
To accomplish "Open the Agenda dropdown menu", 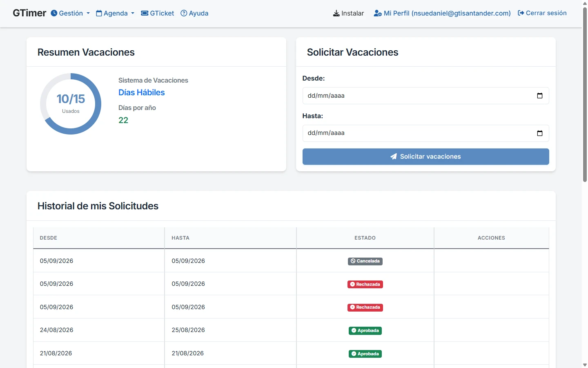I will 115,13.
